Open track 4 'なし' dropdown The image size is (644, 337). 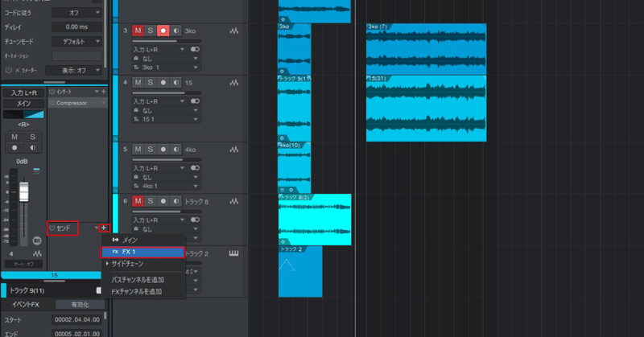point(166,110)
